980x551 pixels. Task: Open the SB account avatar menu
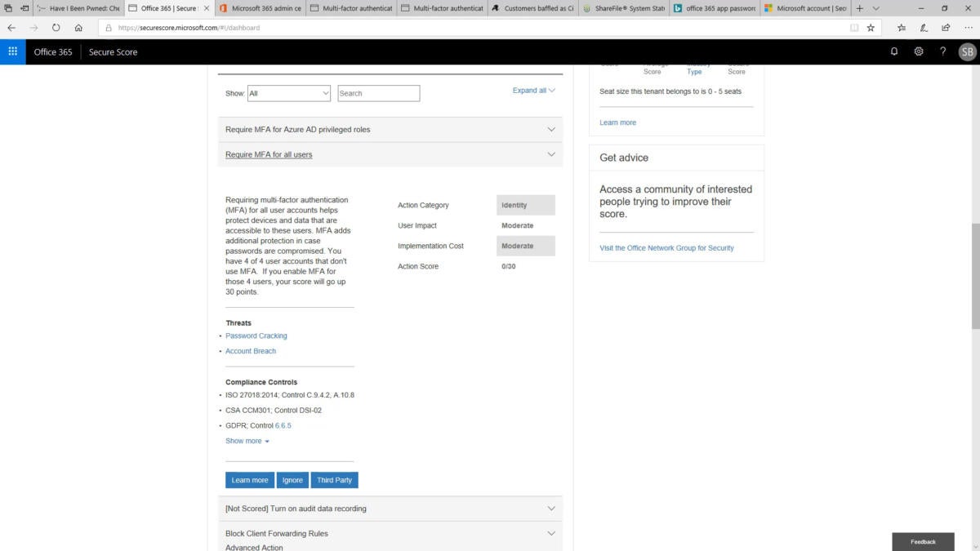967,51
